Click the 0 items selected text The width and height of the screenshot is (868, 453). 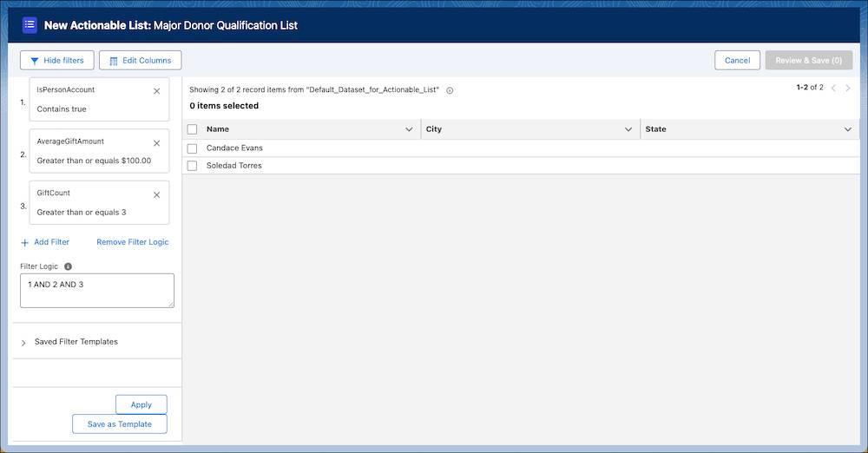[x=224, y=106]
